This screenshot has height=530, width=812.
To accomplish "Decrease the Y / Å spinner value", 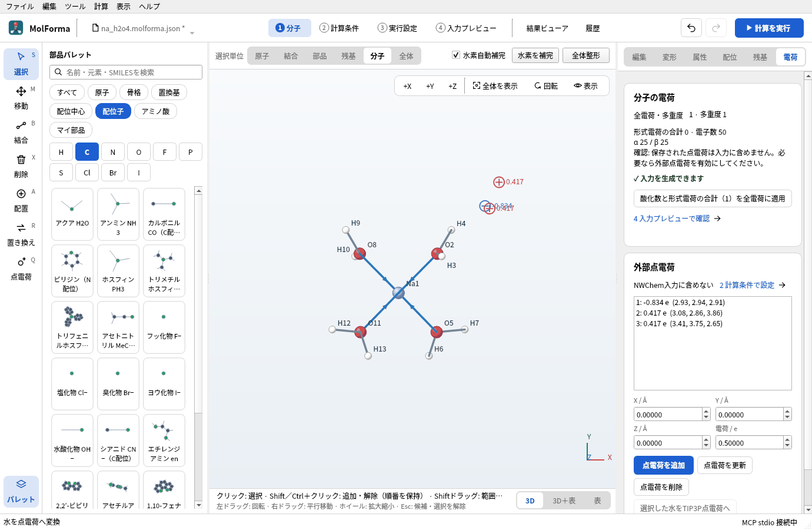I will [787, 418].
